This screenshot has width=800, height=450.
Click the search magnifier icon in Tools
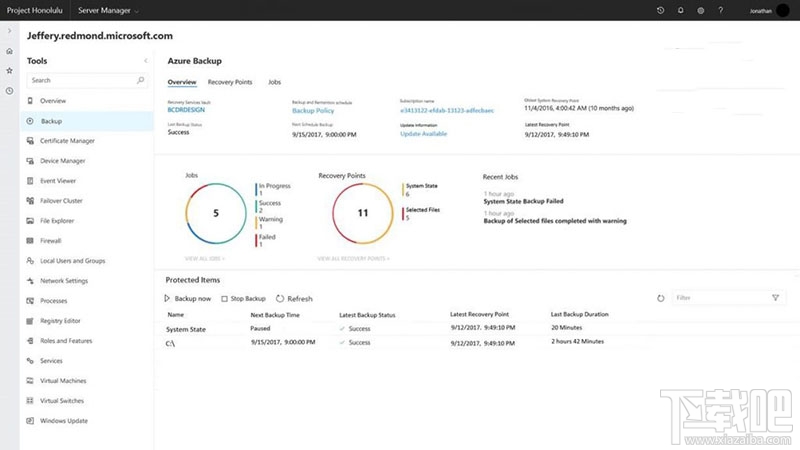coord(140,80)
